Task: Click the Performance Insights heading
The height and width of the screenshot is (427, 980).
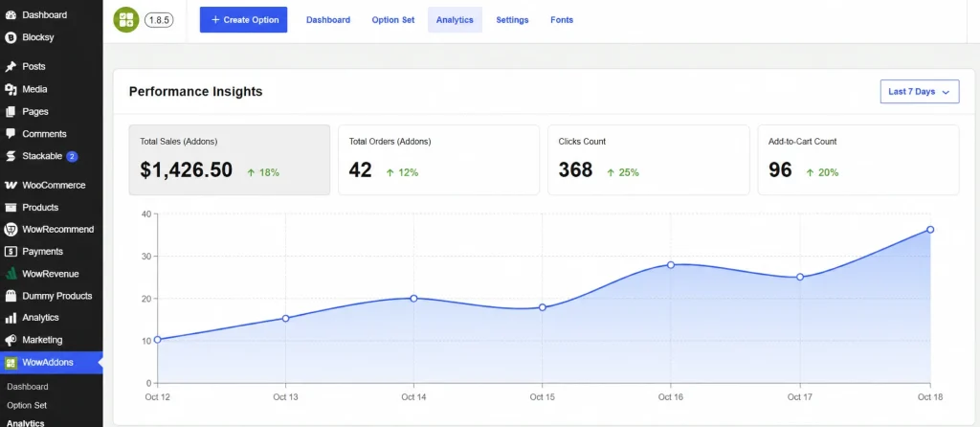Action: click(x=195, y=92)
